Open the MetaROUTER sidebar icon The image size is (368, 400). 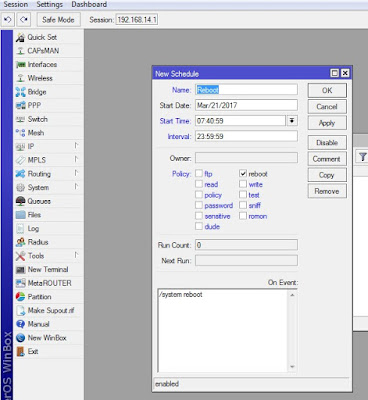tap(20, 283)
